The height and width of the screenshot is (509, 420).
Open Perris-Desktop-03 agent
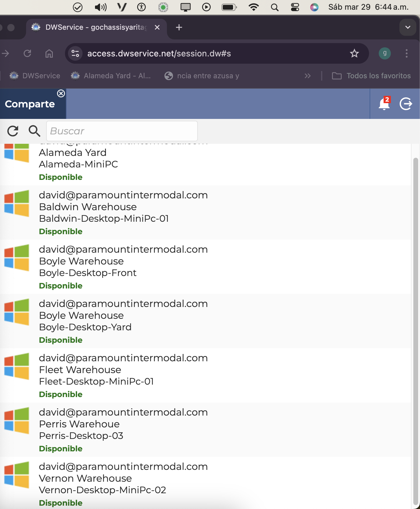click(x=205, y=430)
